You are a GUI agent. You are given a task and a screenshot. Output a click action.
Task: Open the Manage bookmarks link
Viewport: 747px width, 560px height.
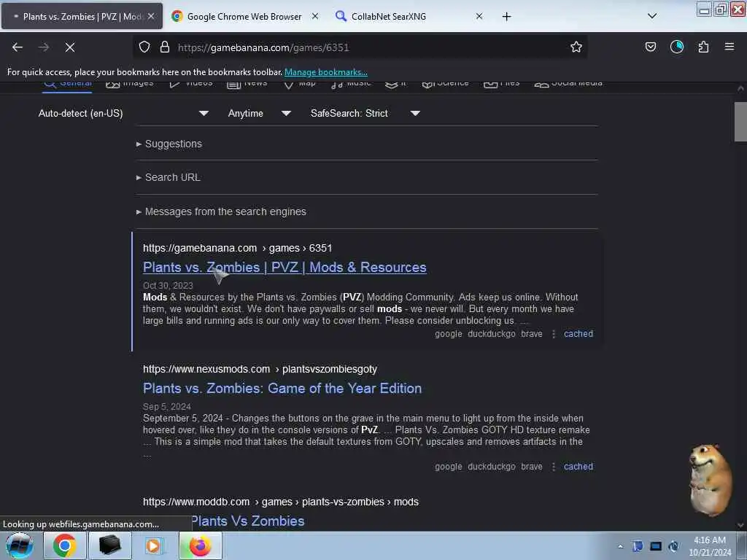point(326,72)
